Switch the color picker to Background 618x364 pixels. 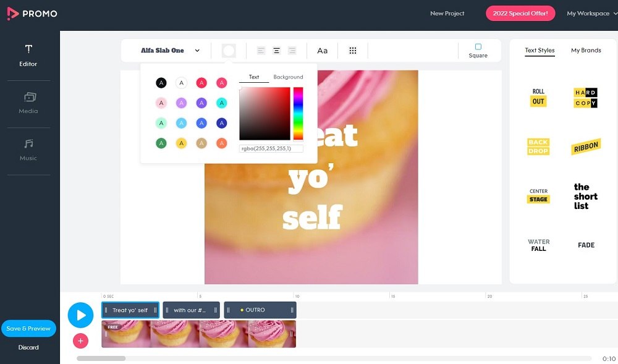point(288,77)
